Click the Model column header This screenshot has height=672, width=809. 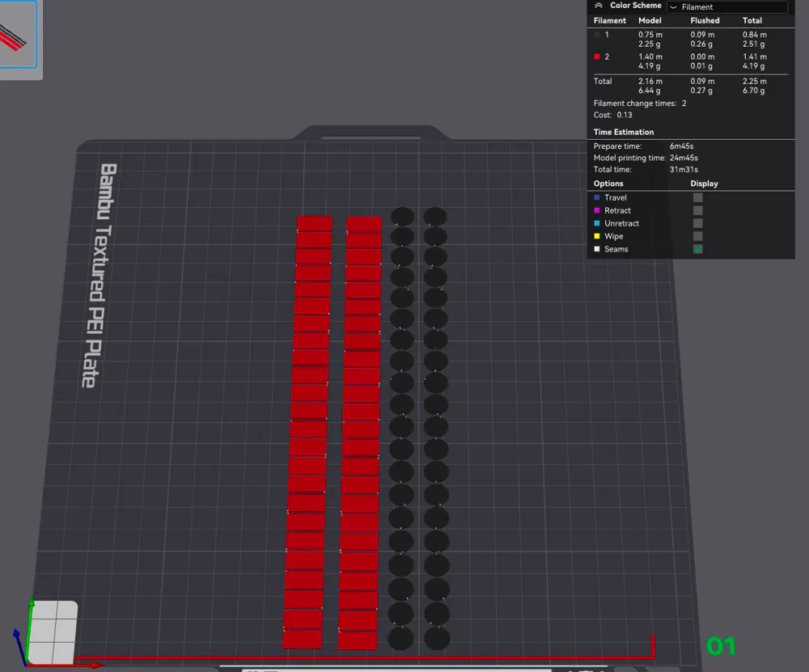click(x=650, y=21)
